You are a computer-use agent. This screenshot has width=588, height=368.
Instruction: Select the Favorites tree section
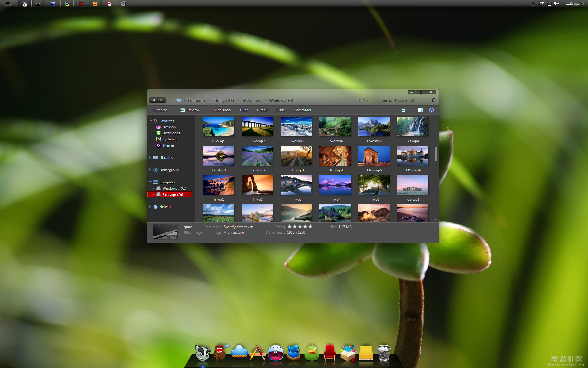[167, 120]
